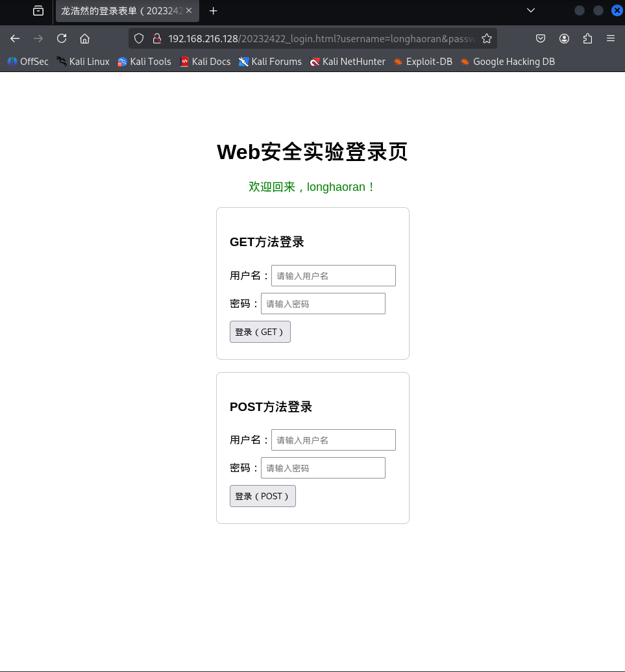Screen dimensions: 625x672
Task: Expand the list all tabs chevron
Action: tap(531, 10)
